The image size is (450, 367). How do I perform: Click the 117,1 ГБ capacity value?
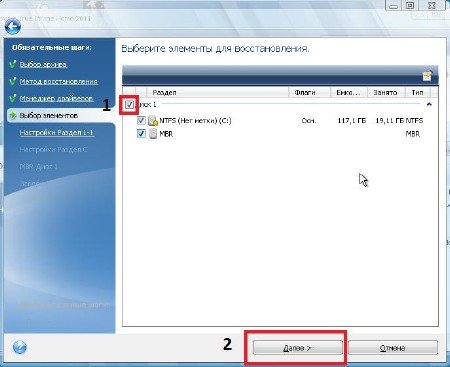352,120
